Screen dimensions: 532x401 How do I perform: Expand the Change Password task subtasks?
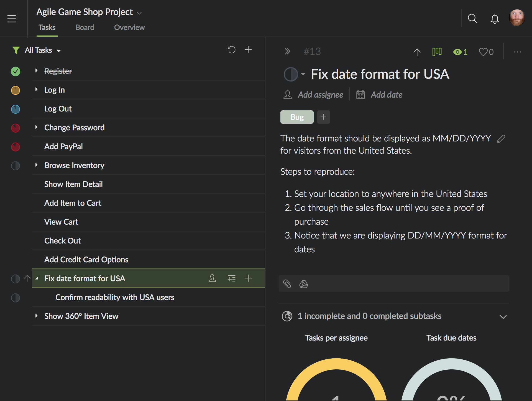coord(37,127)
